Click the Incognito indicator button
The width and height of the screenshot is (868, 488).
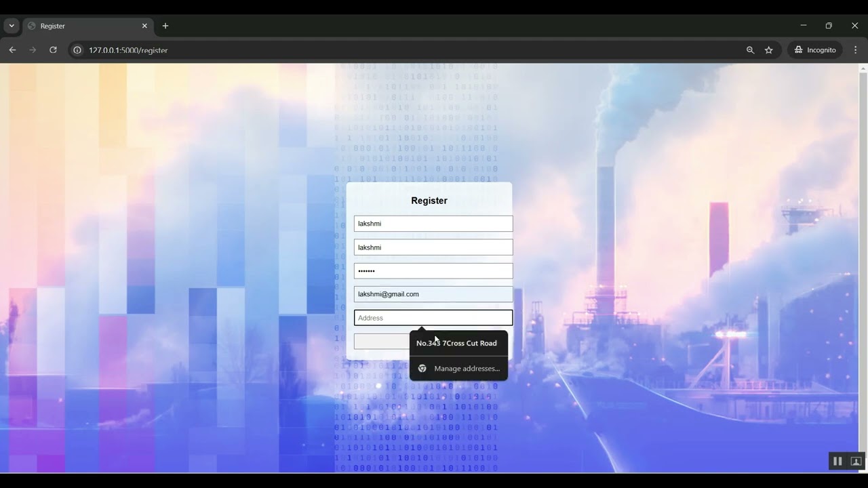point(815,50)
